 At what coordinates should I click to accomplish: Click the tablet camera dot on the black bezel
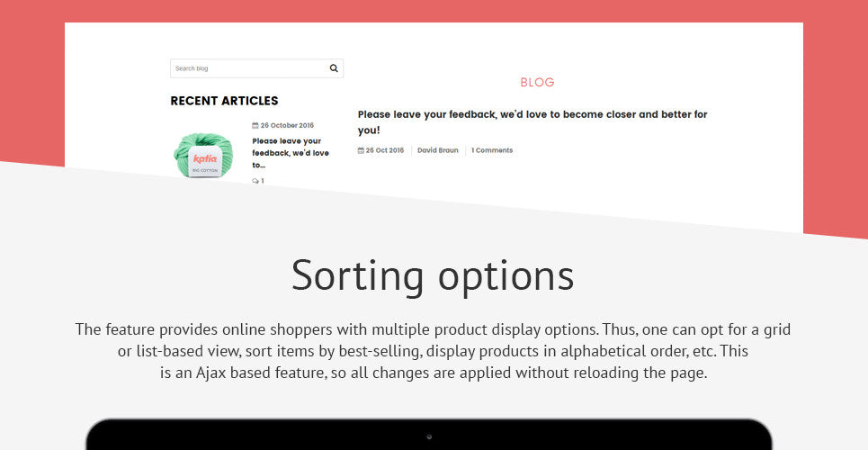(429, 436)
